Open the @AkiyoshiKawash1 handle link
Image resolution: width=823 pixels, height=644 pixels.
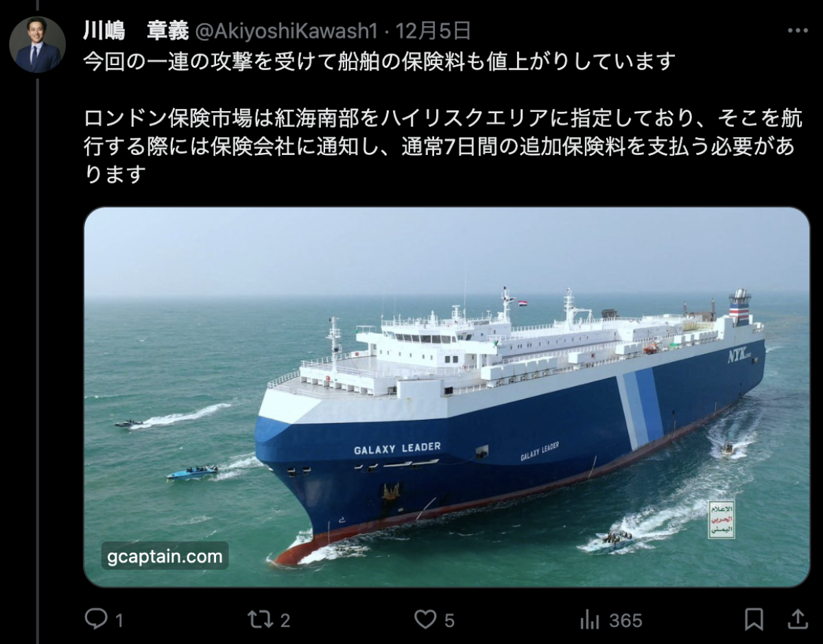pos(287,31)
